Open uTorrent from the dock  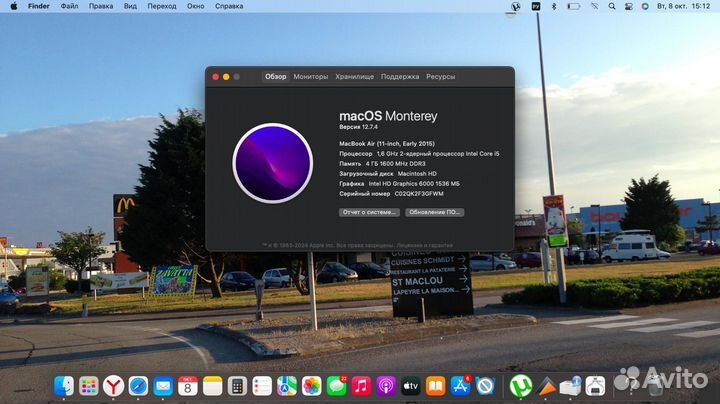click(x=521, y=386)
